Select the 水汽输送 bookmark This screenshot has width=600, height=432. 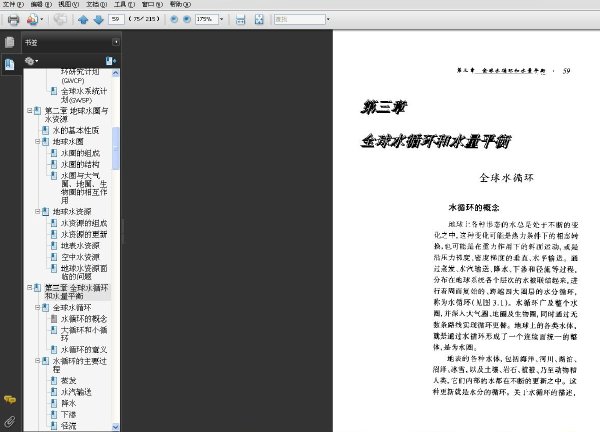coord(76,392)
